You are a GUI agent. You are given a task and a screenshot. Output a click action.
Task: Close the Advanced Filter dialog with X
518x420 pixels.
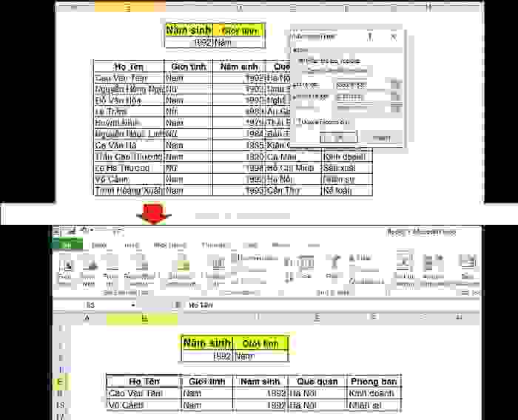click(x=394, y=37)
